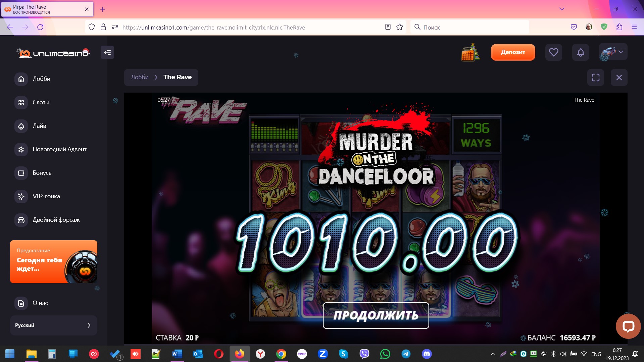Open the extensions puzzle icon
Screen dimensions: 644x362
click(619, 27)
